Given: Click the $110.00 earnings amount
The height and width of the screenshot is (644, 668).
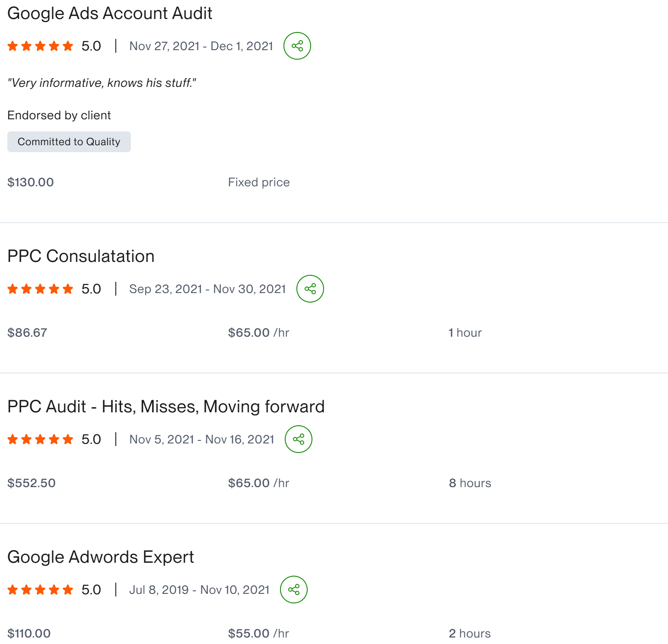Looking at the screenshot, I should (x=29, y=633).
